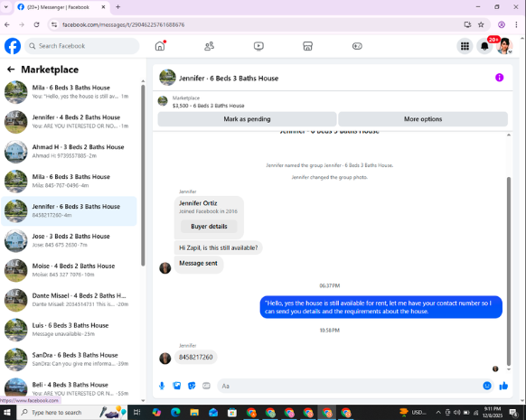Attach a file using the photo icon

177,386
